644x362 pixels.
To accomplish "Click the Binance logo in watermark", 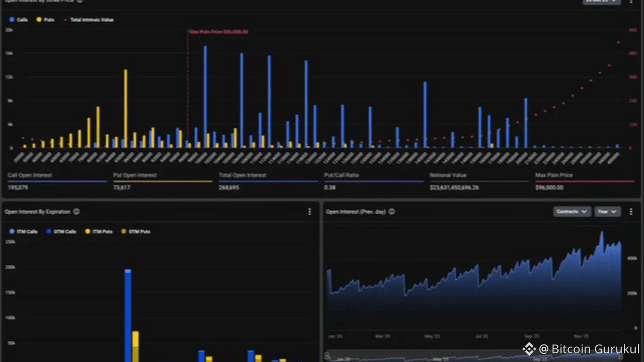I will click(529, 349).
